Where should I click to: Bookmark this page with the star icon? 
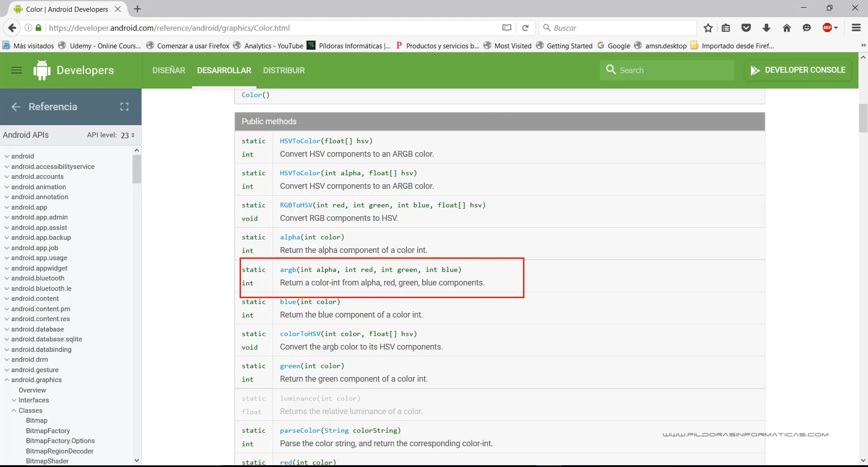pos(708,28)
